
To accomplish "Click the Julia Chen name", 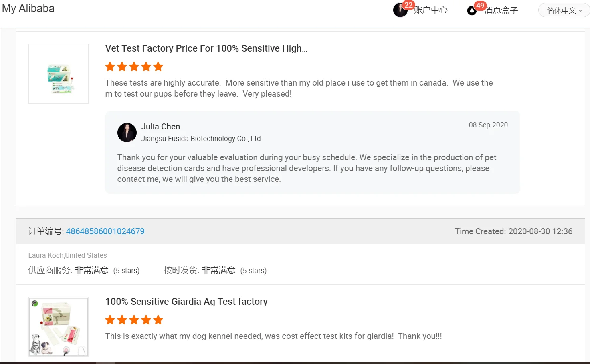I will [161, 127].
